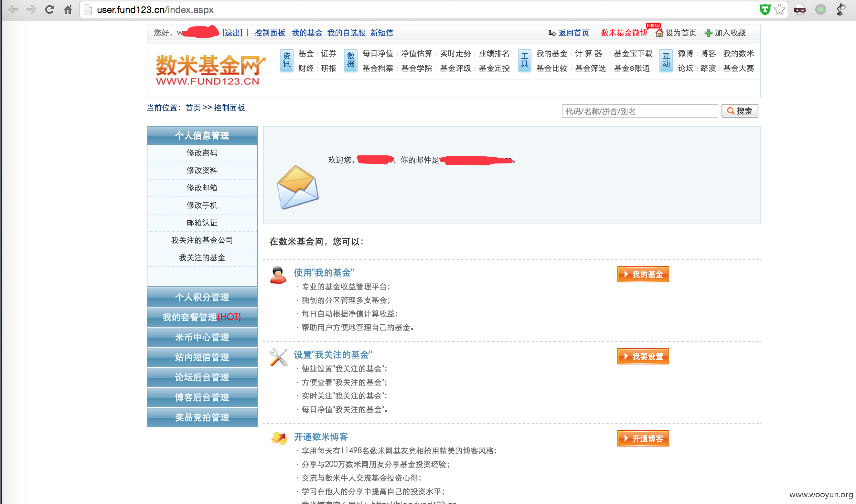Click 首页 breadcrumb link

193,108
